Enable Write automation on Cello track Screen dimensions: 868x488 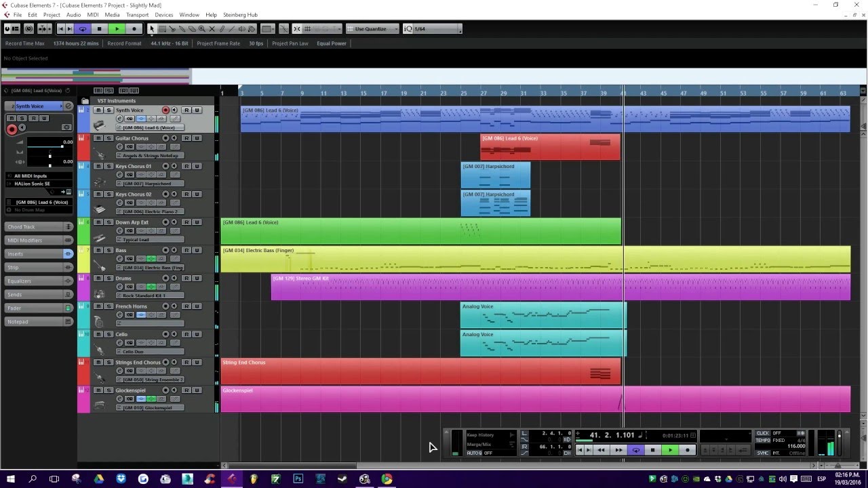coord(197,334)
